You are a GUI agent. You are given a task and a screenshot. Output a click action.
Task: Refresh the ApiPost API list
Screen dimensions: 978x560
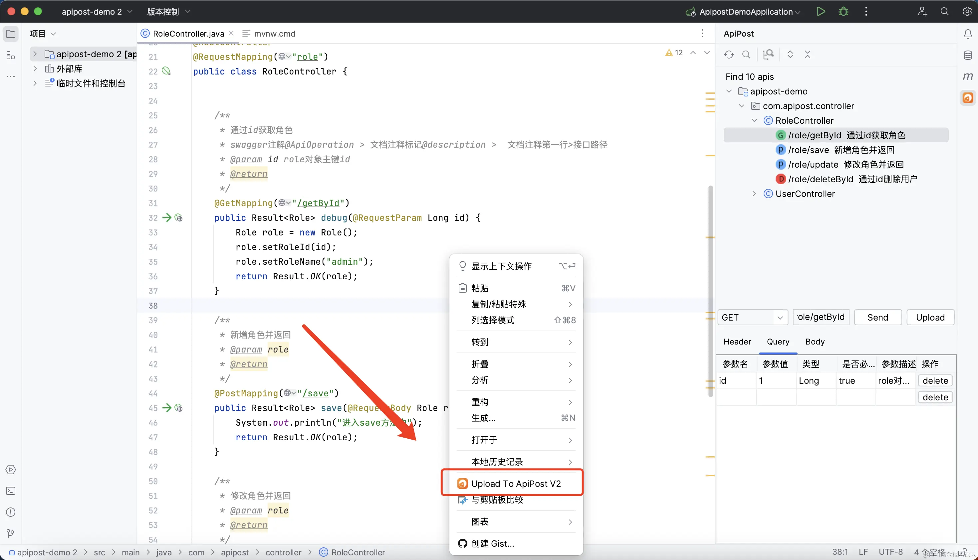729,55
